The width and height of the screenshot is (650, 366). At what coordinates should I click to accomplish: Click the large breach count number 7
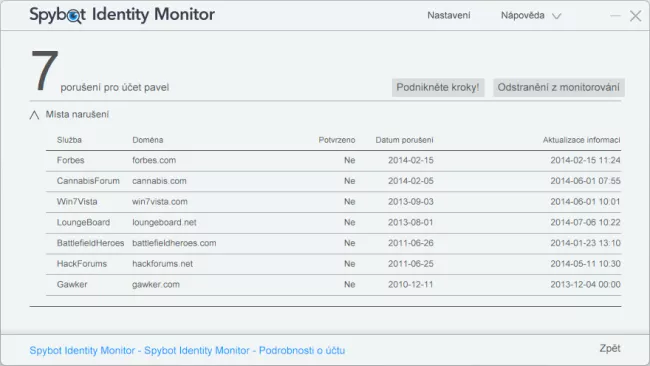click(x=44, y=70)
